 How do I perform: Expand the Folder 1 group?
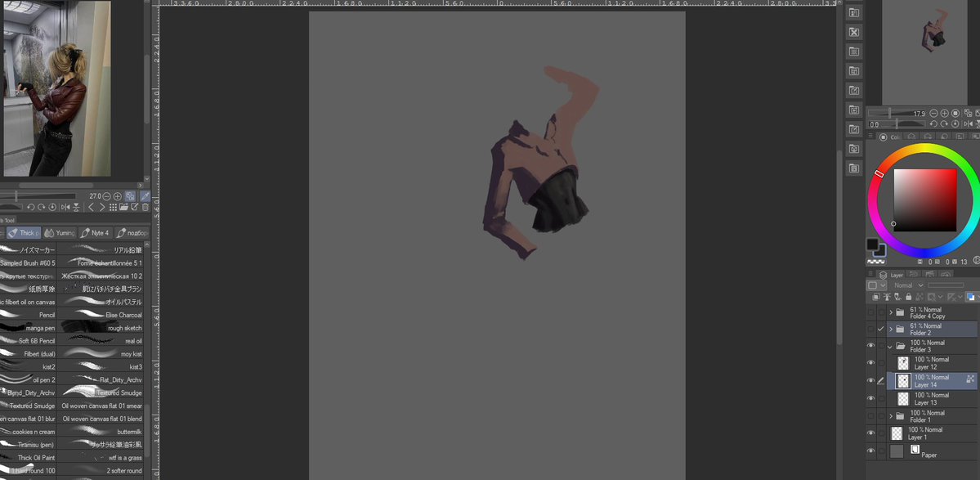891,415
